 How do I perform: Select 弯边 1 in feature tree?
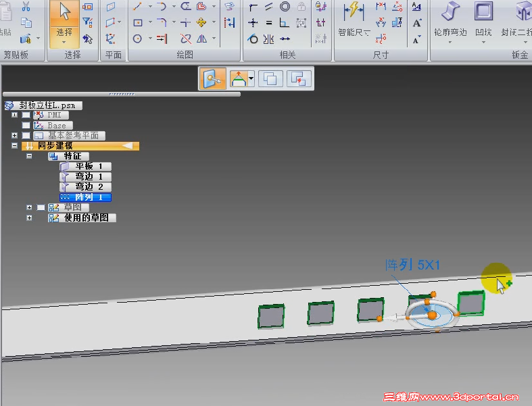coord(85,176)
